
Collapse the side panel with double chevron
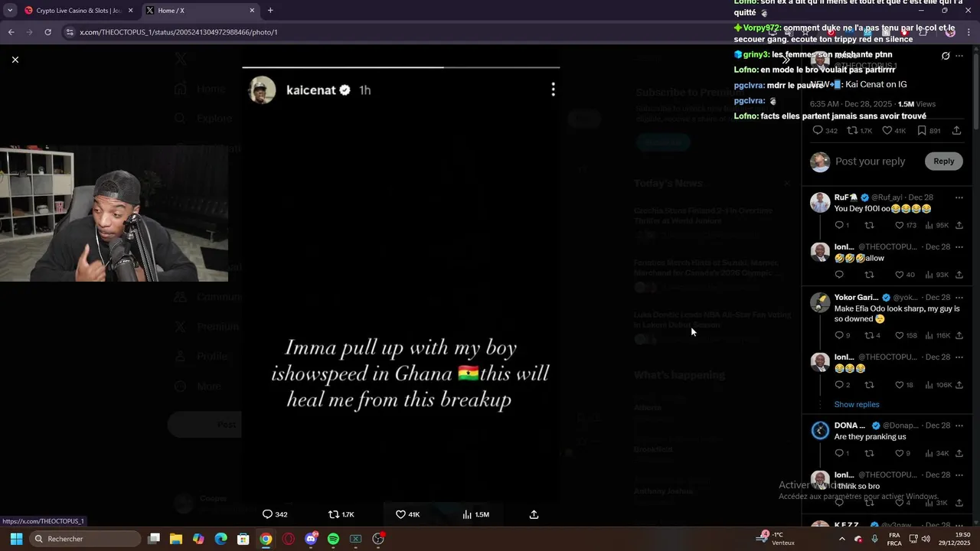pos(786,59)
